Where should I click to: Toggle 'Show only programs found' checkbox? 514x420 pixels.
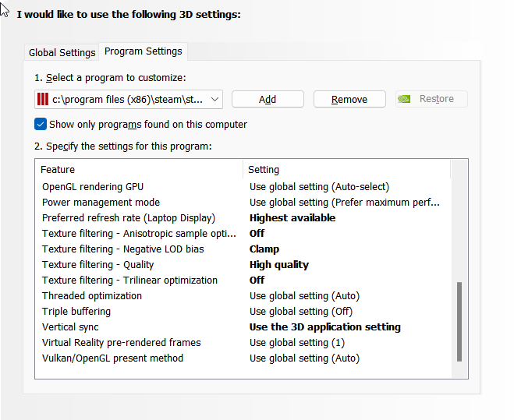tap(41, 124)
